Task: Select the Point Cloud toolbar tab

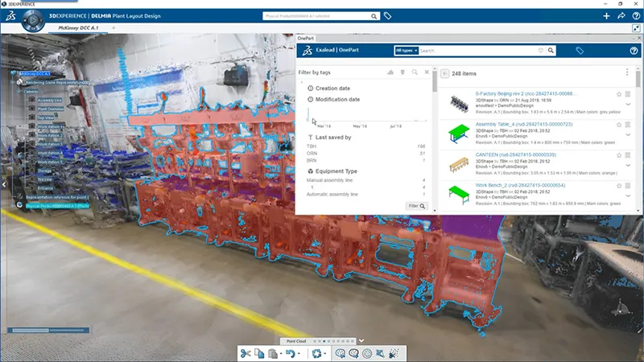Action: tap(297, 340)
